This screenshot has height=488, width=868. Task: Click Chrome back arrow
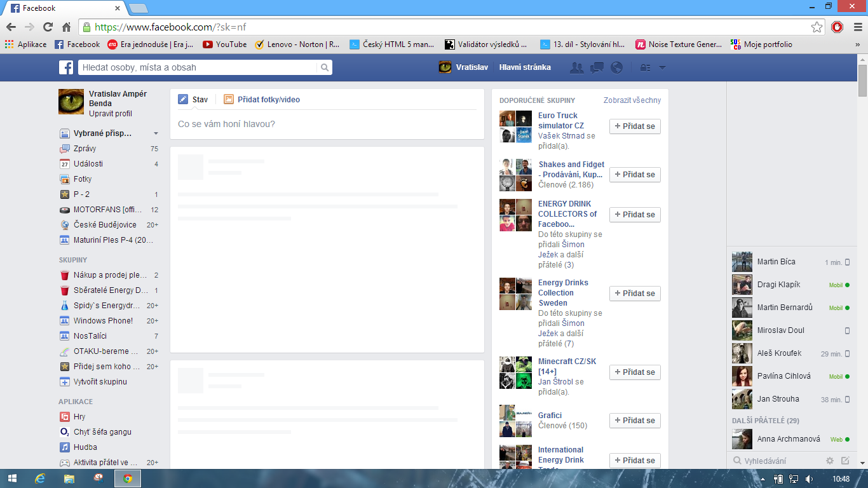11,27
